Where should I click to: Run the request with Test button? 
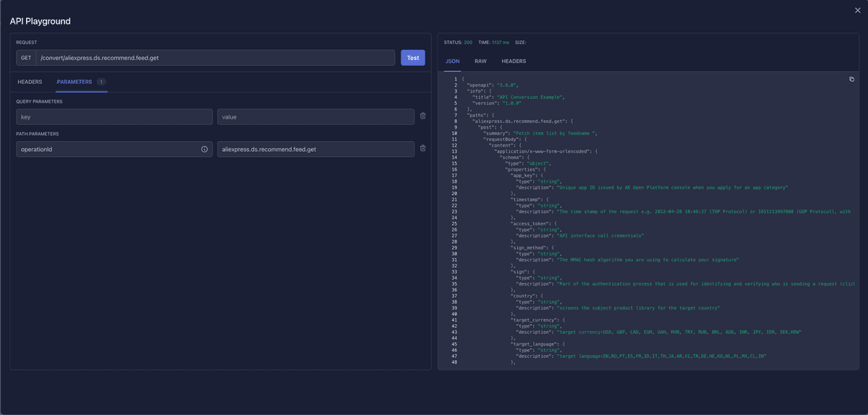(412, 58)
